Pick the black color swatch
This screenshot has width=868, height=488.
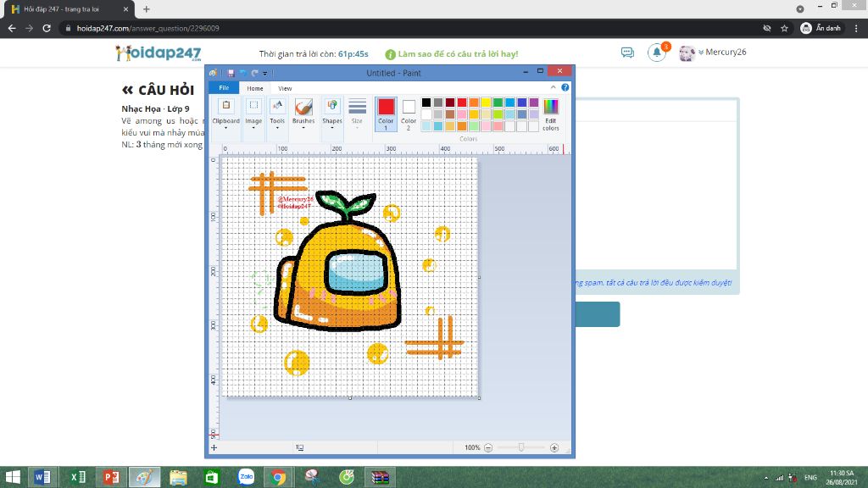click(x=426, y=103)
